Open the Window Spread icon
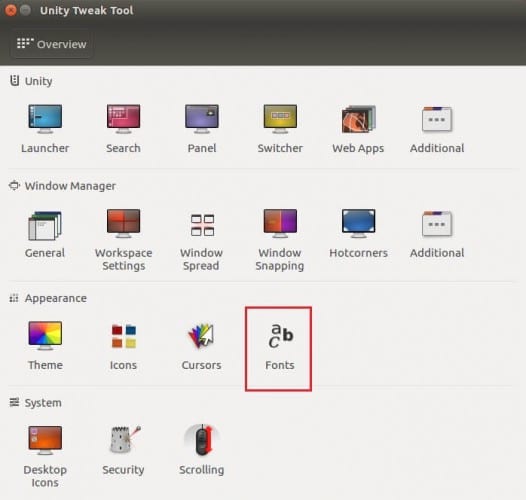 tap(202, 225)
